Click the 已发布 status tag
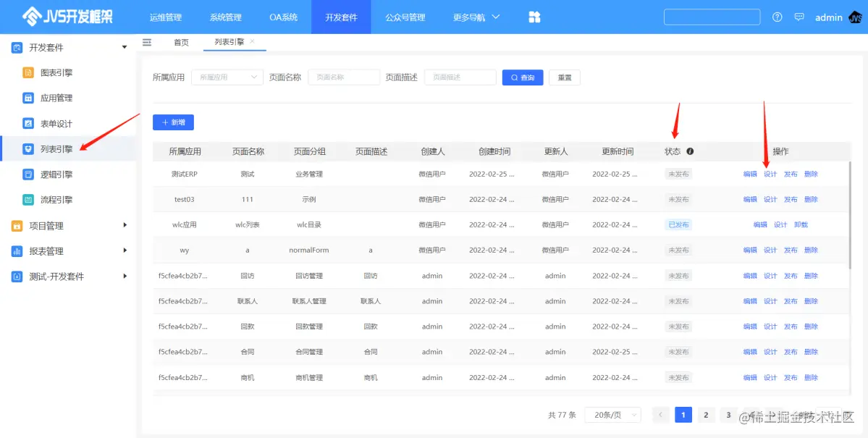 [678, 225]
